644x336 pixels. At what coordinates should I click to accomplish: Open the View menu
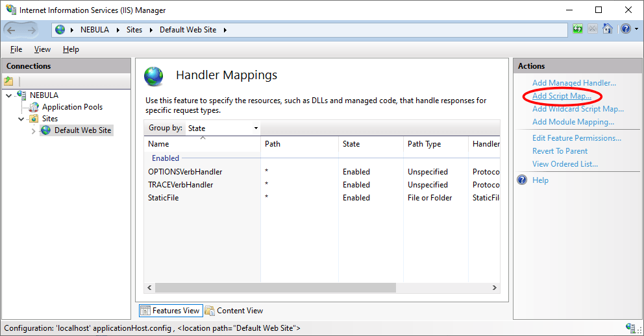tap(42, 49)
